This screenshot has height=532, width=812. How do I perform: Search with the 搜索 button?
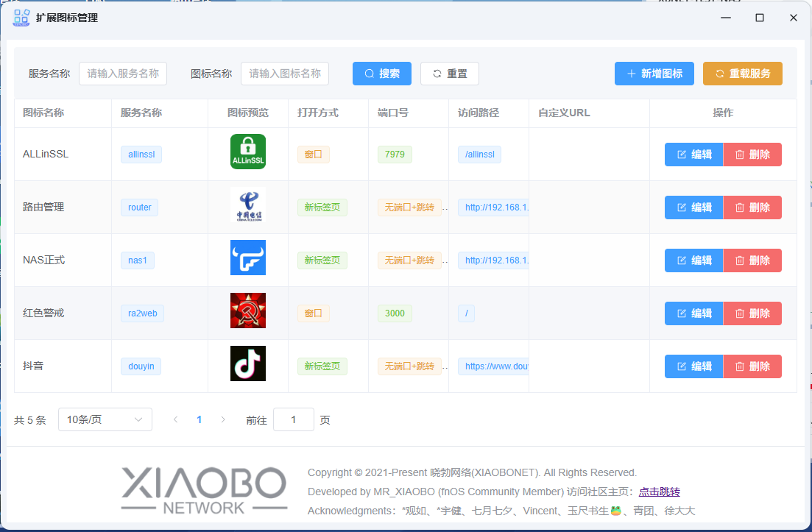(382, 74)
